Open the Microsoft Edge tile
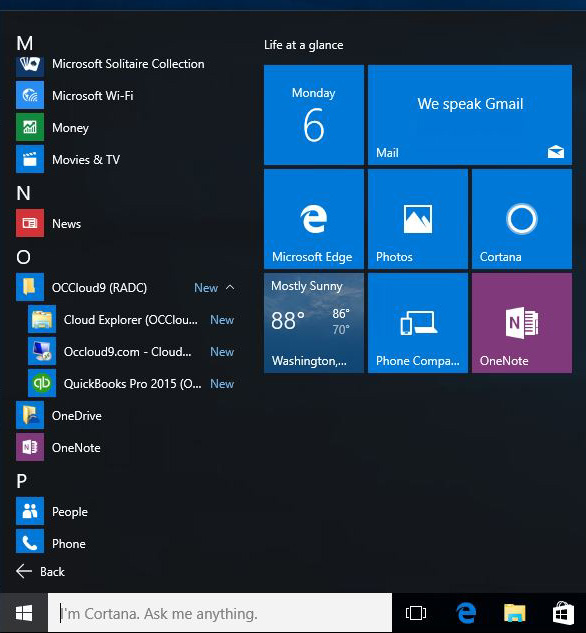586x633 pixels. coord(314,219)
